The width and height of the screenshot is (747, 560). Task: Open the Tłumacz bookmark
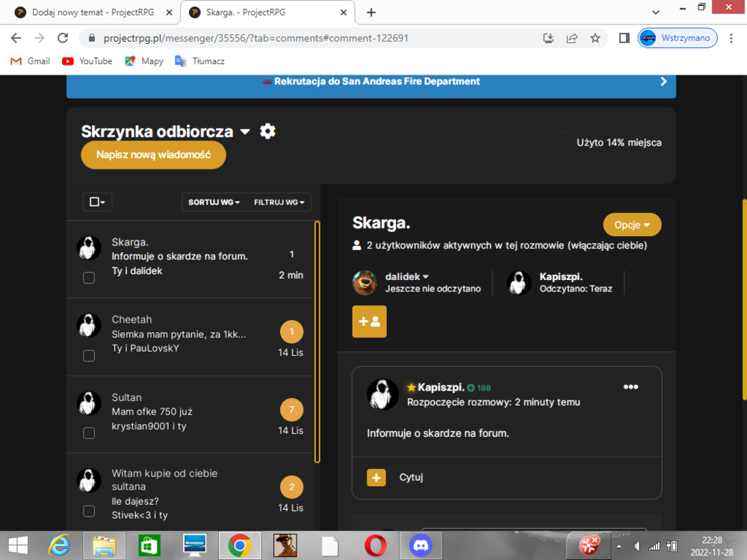[x=199, y=61]
